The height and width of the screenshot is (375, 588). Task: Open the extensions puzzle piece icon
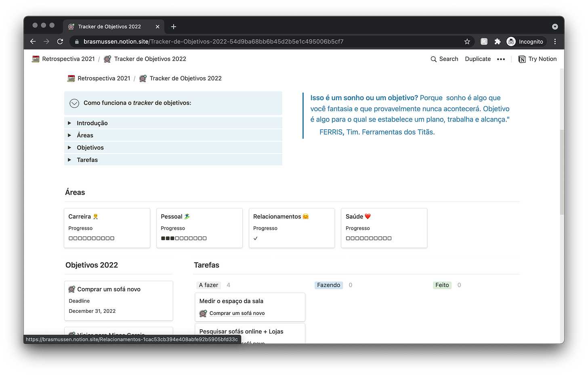498,42
